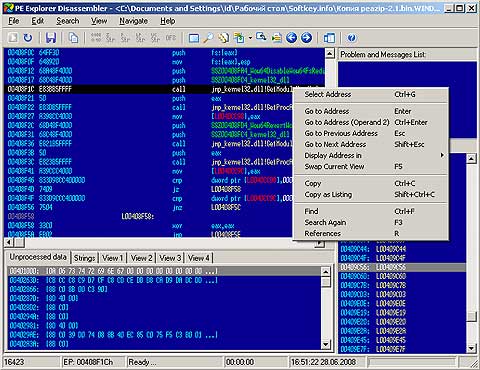Select label entry 00409C4F in list
This screenshot has height=370, width=480.
point(402,258)
